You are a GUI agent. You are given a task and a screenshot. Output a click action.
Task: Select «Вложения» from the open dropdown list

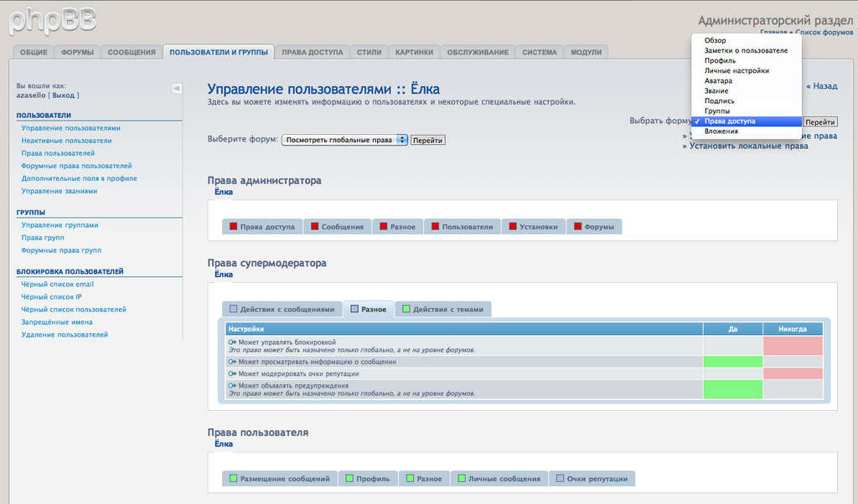coord(721,131)
